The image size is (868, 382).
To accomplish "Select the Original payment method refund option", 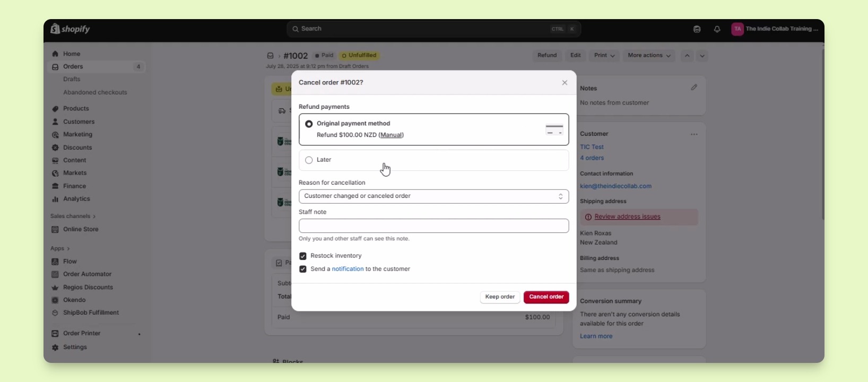I will tap(309, 124).
